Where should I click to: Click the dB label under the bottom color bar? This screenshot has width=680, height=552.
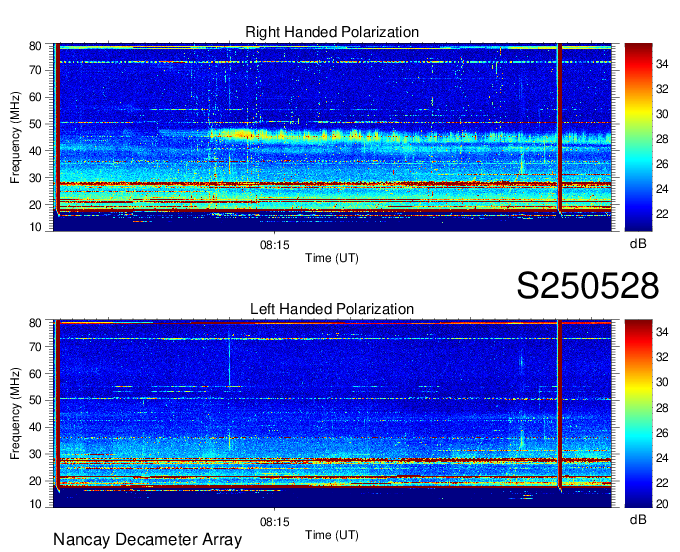pos(638,519)
